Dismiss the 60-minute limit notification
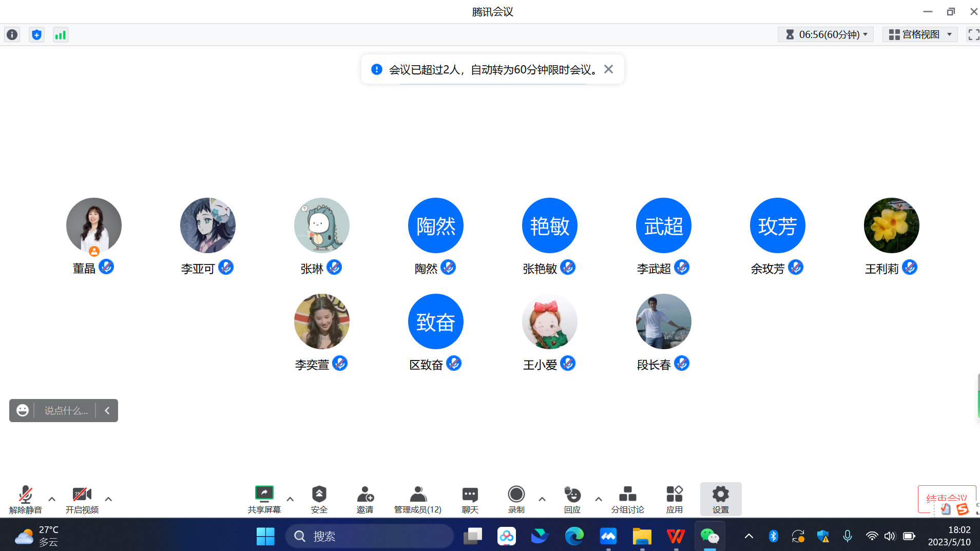 tap(608, 69)
